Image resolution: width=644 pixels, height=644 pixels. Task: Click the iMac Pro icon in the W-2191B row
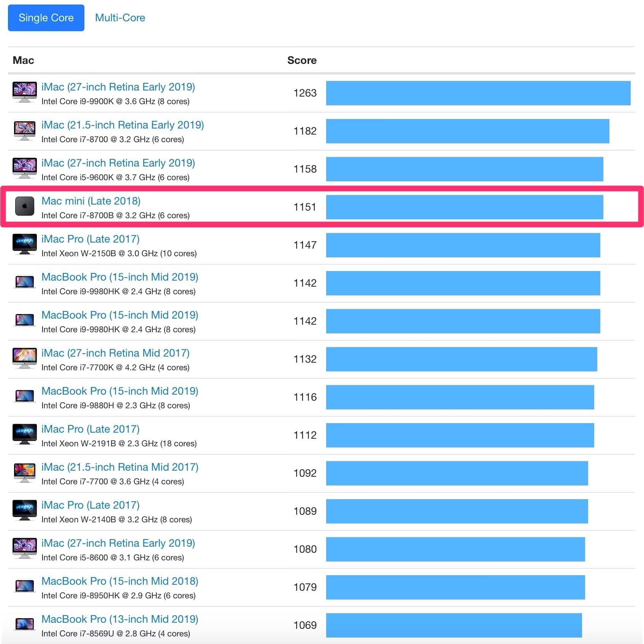coord(25,434)
